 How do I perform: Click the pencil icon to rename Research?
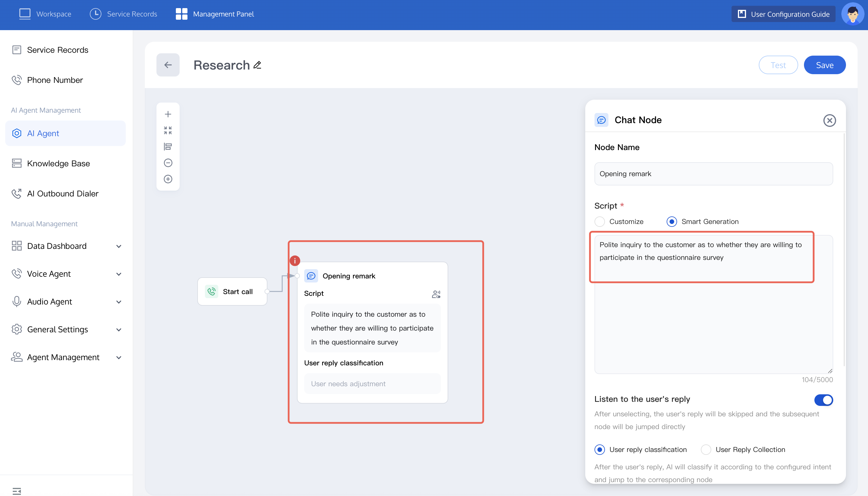click(257, 65)
